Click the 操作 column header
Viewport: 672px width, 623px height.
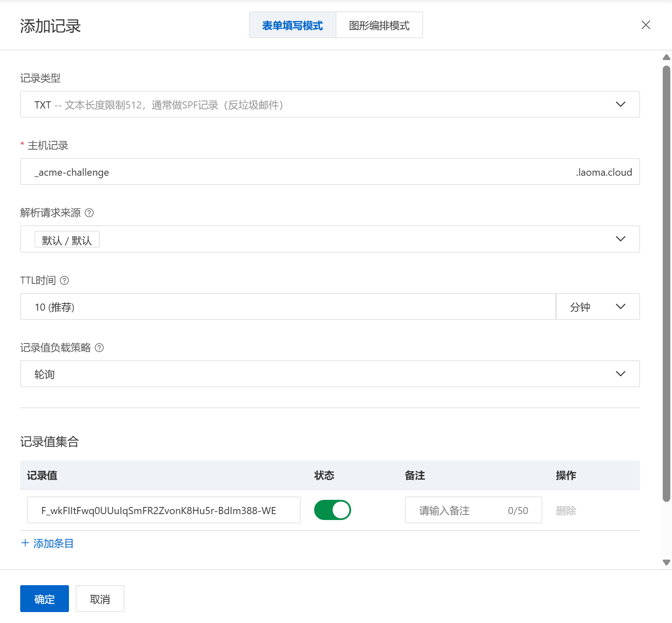point(566,475)
